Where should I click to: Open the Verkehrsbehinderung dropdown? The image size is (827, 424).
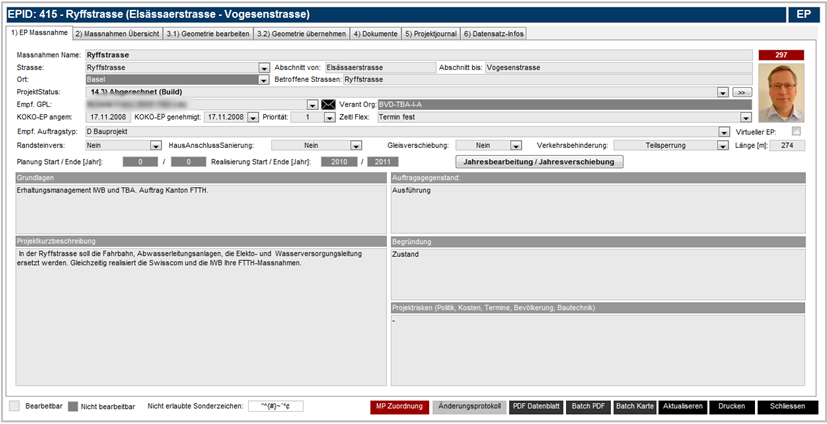pyautogui.click(x=725, y=145)
